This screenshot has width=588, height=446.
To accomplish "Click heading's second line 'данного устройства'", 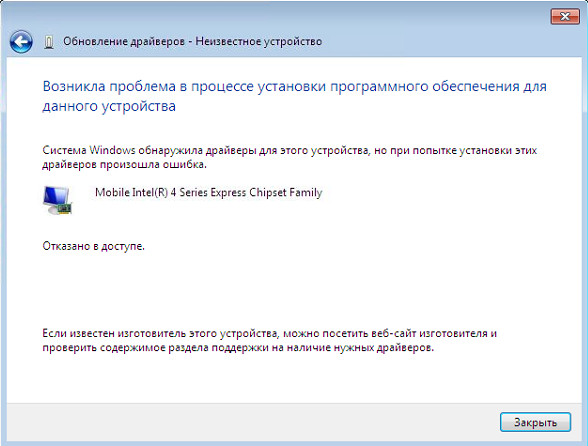I will coord(109,106).
